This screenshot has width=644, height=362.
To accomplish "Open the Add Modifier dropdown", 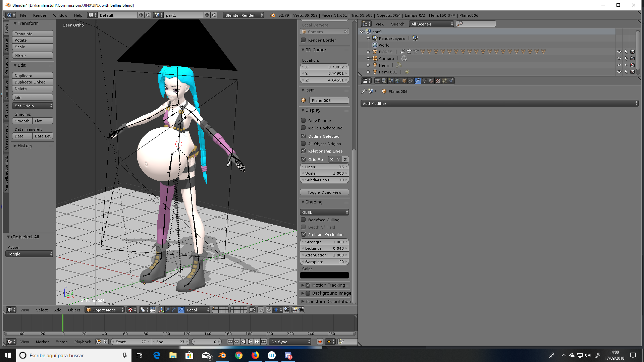I will (499, 103).
